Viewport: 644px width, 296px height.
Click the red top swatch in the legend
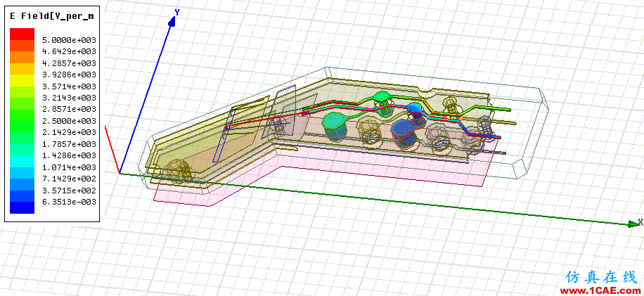click(22, 34)
